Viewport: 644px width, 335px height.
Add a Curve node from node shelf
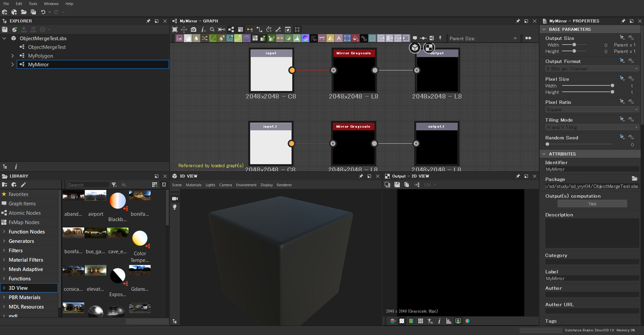[213, 39]
